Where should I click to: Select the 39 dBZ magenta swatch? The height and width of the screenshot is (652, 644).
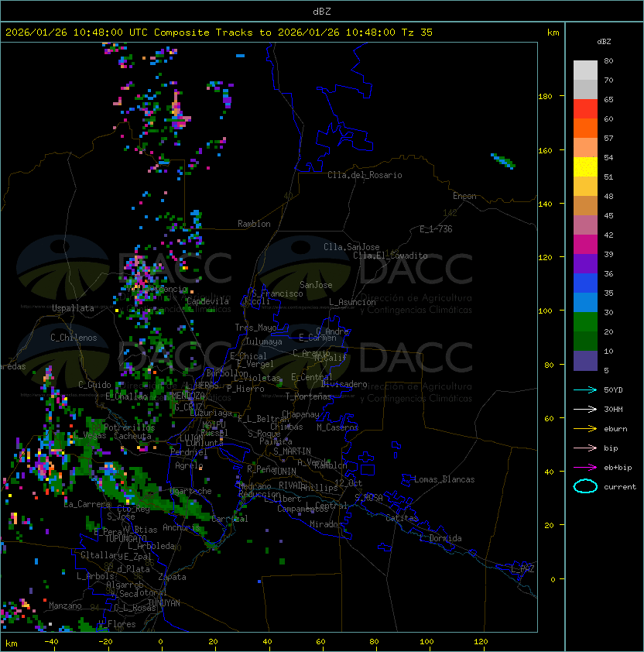585,245
